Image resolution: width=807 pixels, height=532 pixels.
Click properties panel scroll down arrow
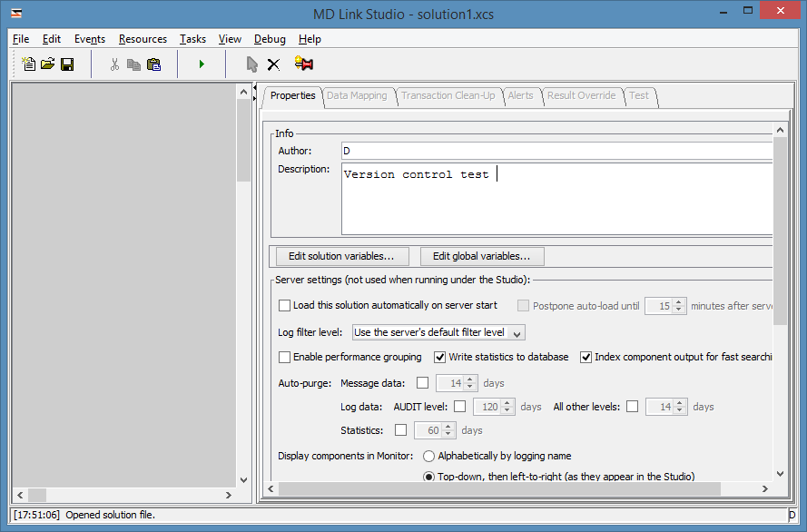[781, 474]
